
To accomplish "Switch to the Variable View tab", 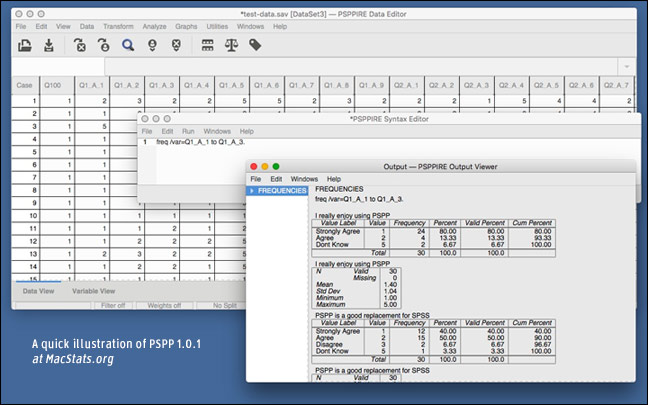I will click(93, 291).
